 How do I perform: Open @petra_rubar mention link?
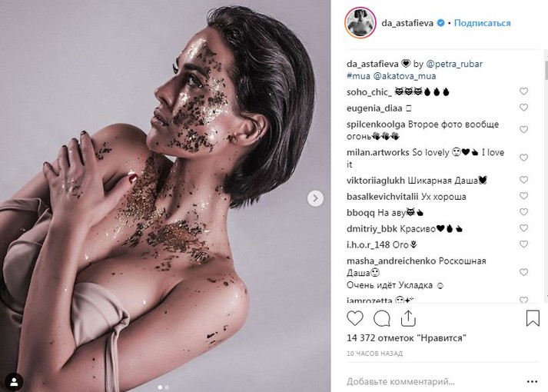click(x=454, y=64)
